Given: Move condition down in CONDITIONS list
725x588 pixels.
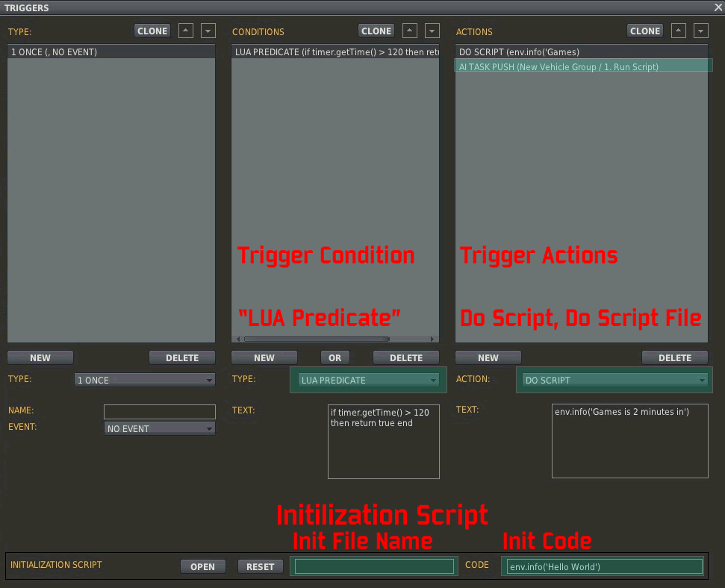Looking at the screenshot, I should coord(432,31).
